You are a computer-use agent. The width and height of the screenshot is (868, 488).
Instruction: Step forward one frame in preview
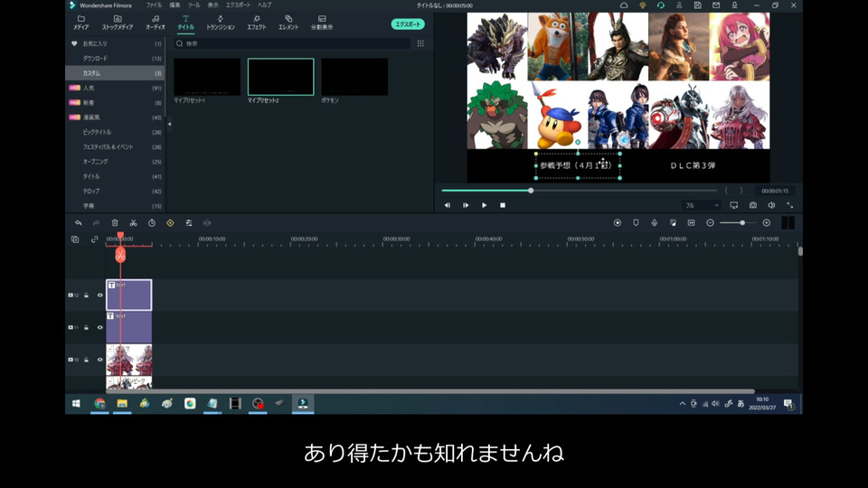click(466, 205)
